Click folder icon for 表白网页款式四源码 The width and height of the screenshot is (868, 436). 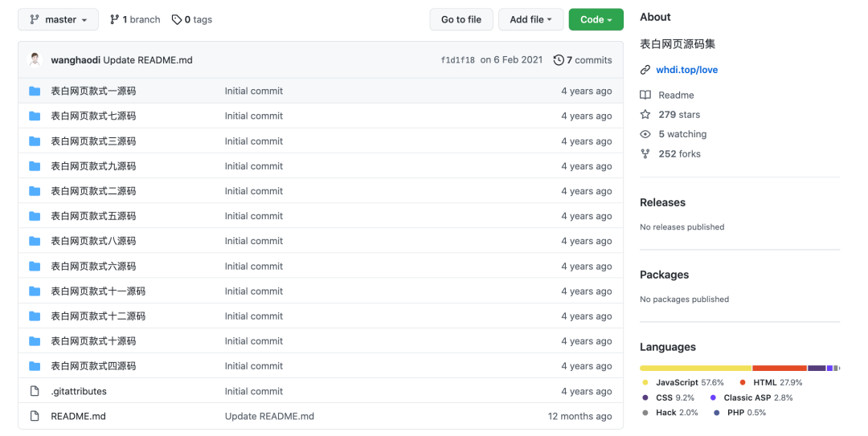click(x=35, y=365)
